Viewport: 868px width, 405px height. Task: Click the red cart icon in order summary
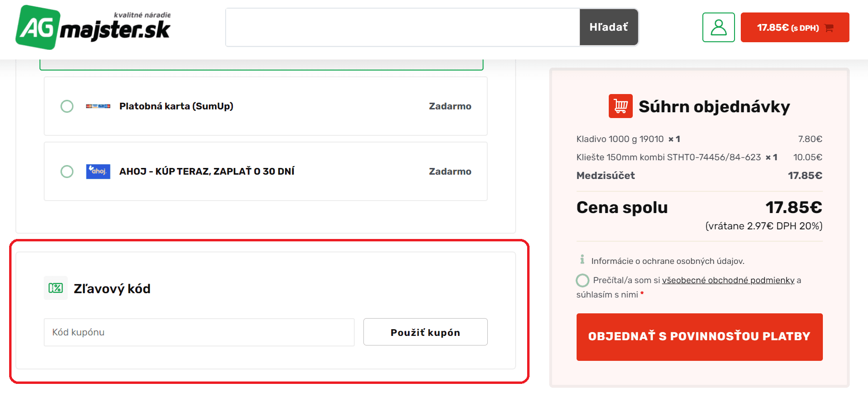pos(620,106)
